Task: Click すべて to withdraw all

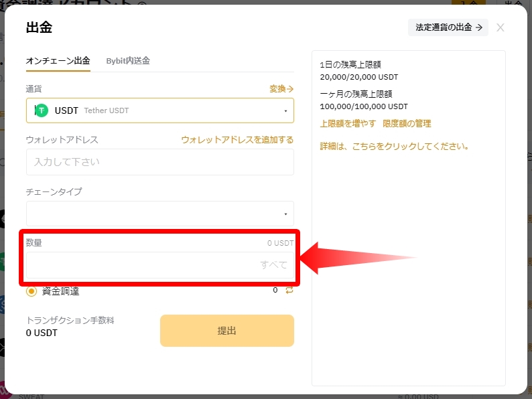Action: click(x=273, y=264)
